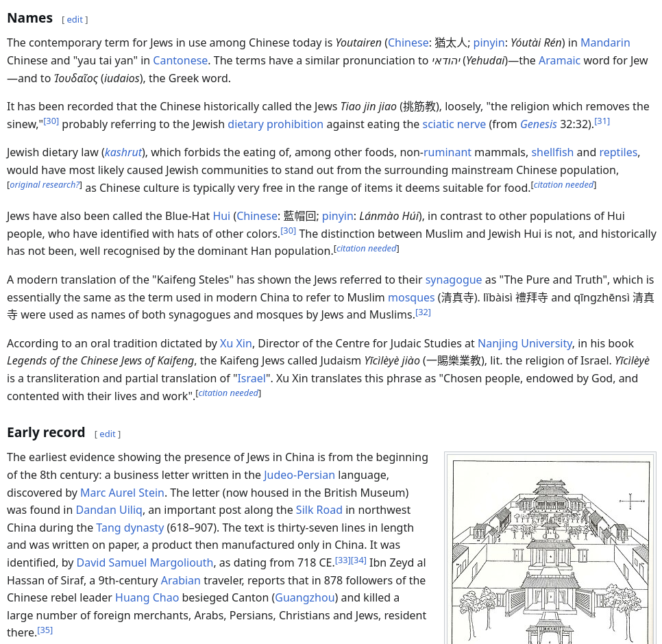Click the original research? tag
662x644 pixels.
(45, 184)
